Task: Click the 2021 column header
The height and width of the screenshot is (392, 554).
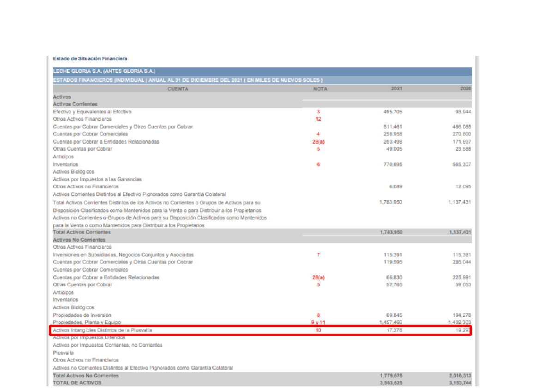Action: (397, 89)
